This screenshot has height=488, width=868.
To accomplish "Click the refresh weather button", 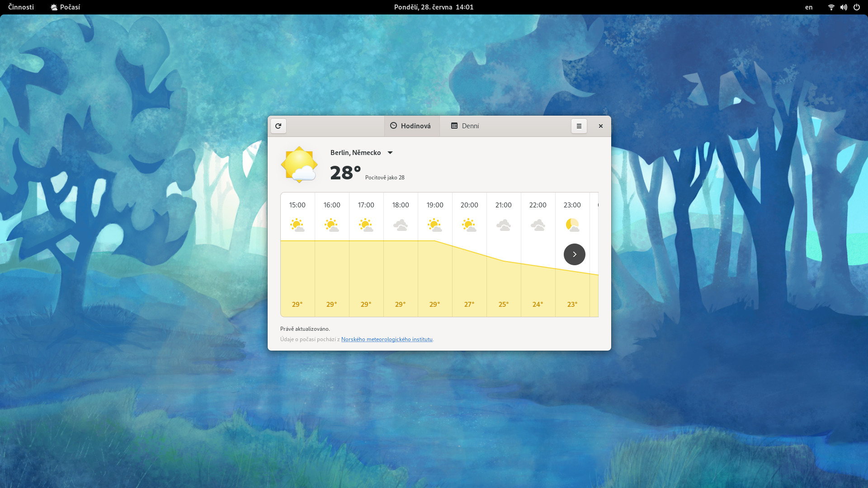I will [x=278, y=126].
